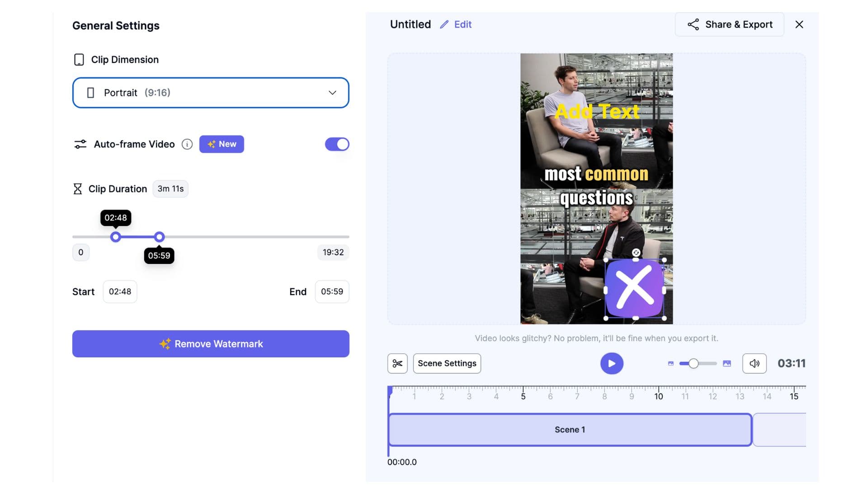Disable the Auto-frame Video toggle
This screenshot has height=488, width=868.
pos(337,144)
